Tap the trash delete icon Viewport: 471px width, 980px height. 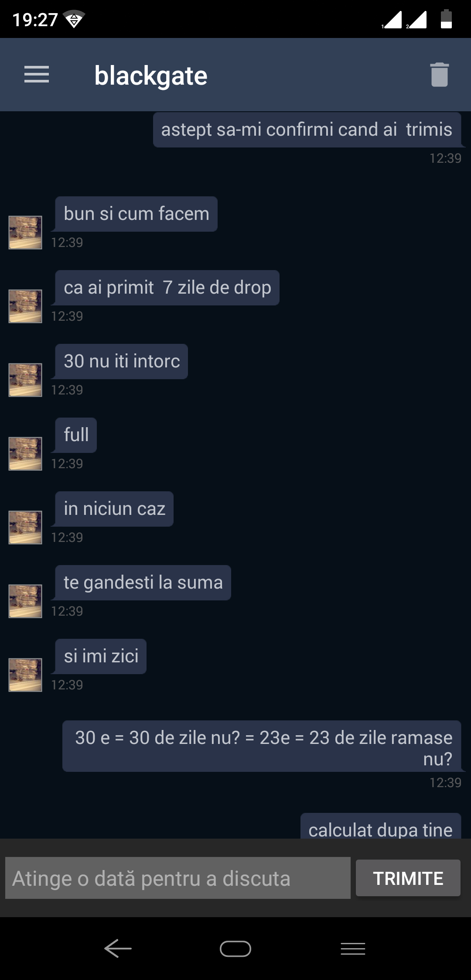(439, 75)
